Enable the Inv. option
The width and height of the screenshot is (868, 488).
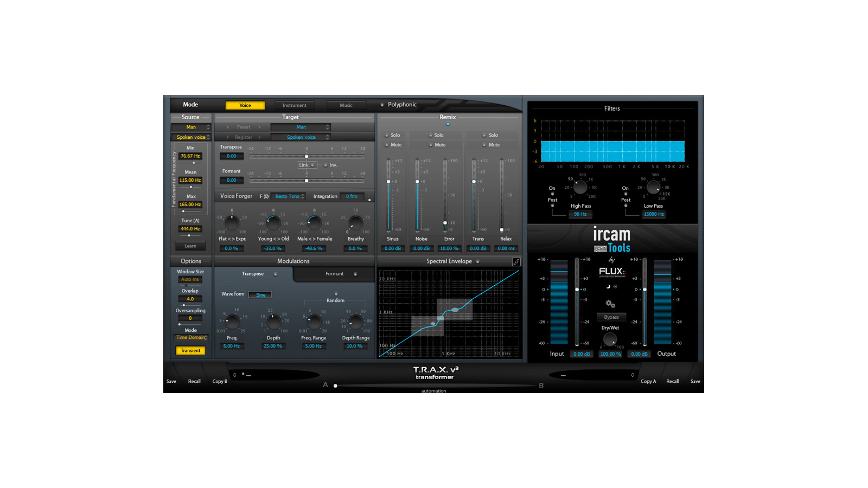325,165
